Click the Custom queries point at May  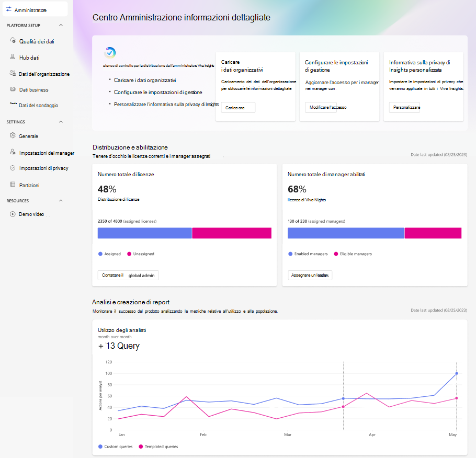(457, 373)
